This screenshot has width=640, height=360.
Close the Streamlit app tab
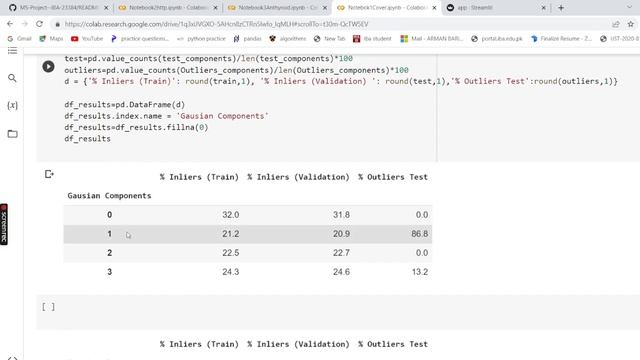(544, 8)
